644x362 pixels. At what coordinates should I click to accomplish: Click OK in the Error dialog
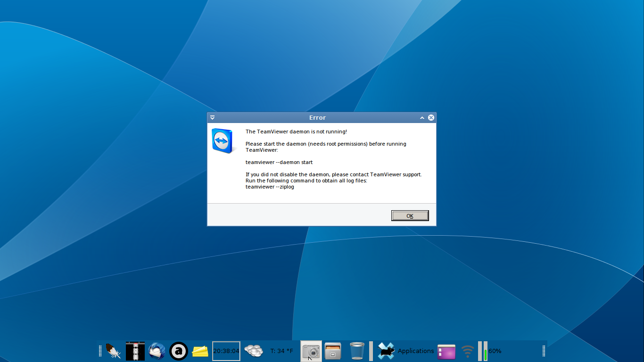[x=410, y=215]
